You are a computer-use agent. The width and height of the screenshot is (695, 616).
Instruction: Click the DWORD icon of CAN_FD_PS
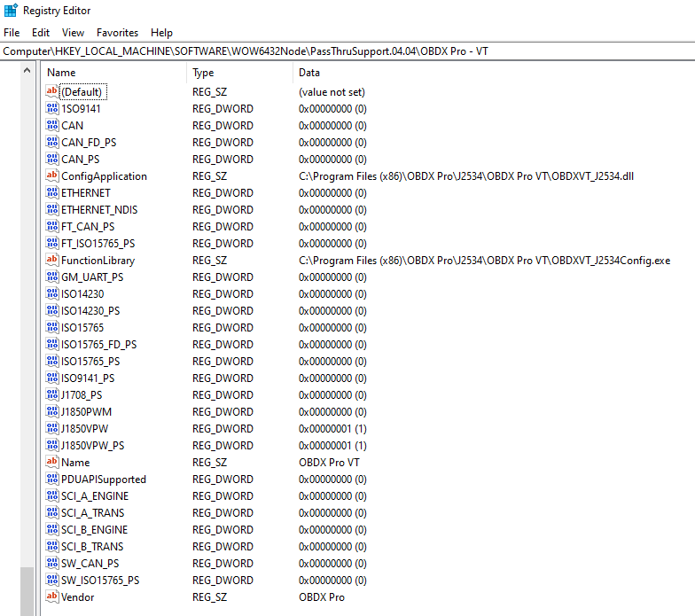[51, 142]
